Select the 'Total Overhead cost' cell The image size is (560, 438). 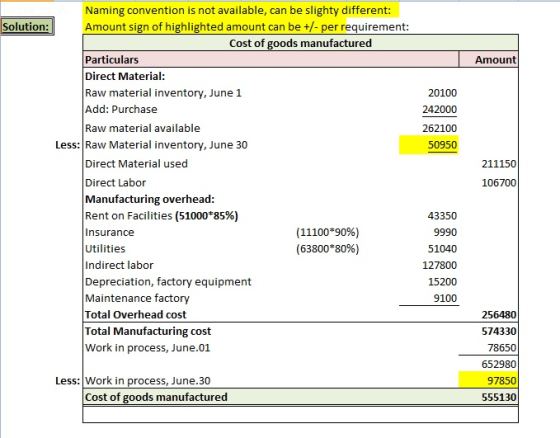135,314
